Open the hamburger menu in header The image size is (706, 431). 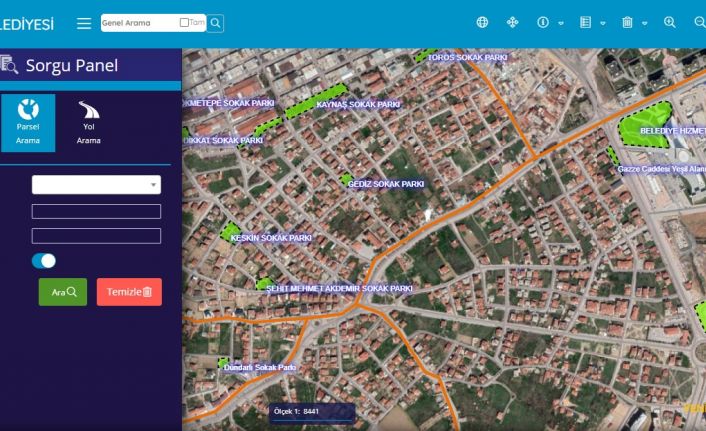84,23
